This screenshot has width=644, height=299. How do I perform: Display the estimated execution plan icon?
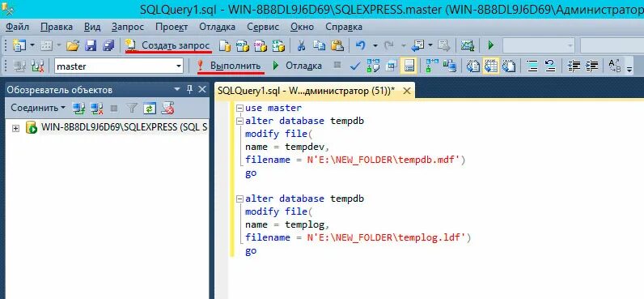coord(373,66)
